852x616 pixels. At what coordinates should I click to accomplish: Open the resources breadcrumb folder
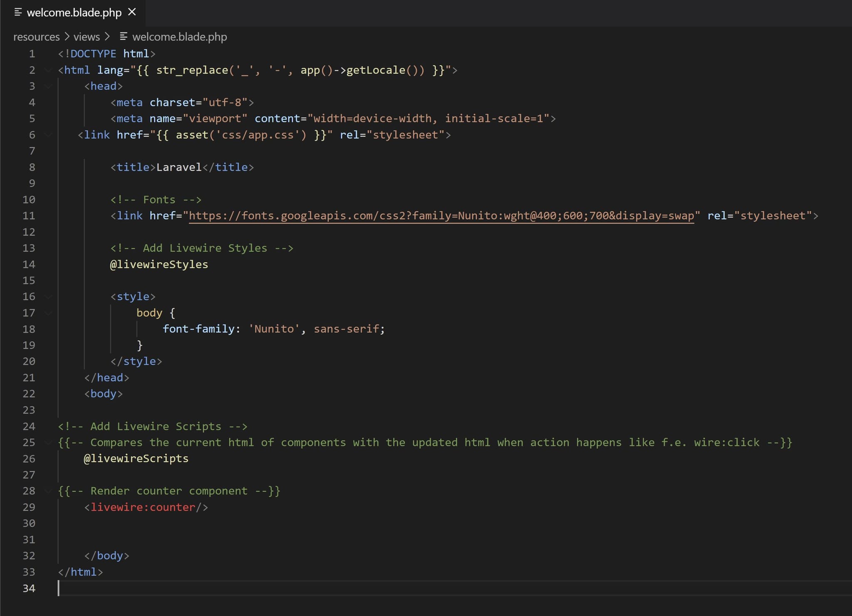pos(37,37)
